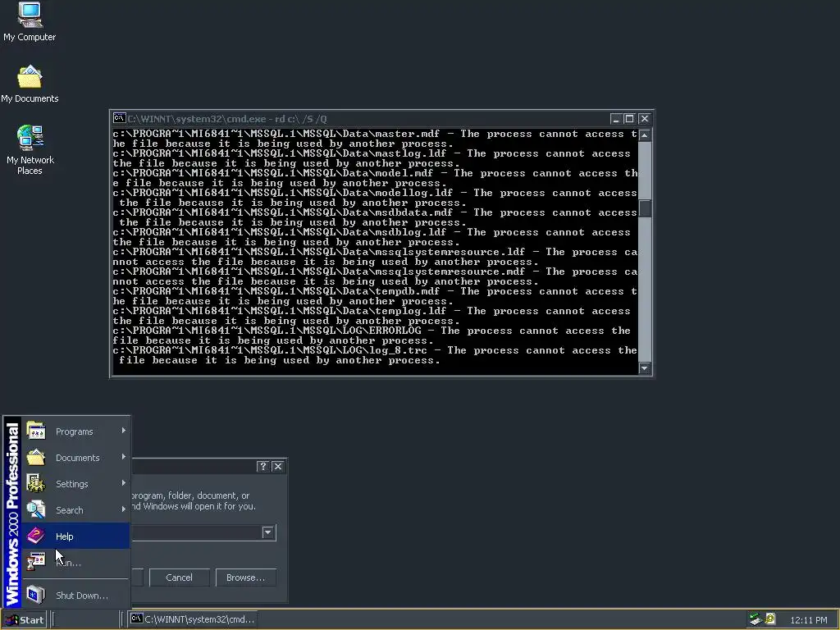Close the Run dialog

point(277,467)
